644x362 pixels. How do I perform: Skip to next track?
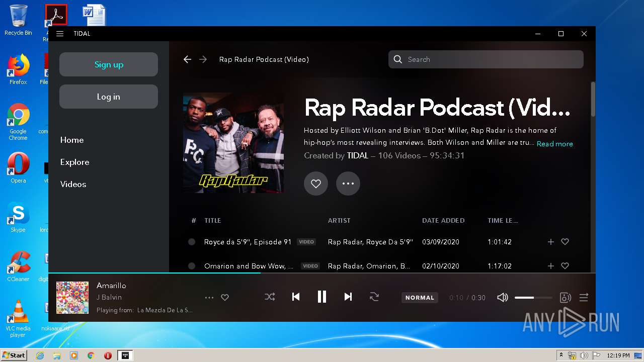coord(348,297)
